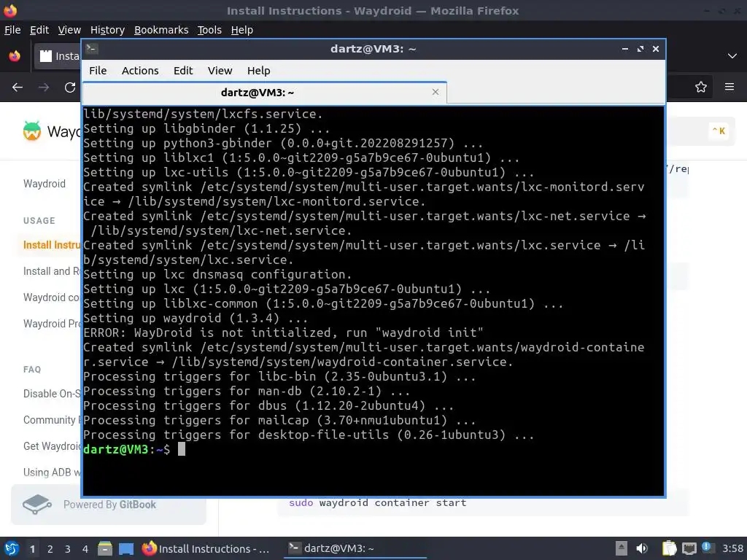Viewport: 747px width, 560px height.
Task: Open Waydroid command sidebar link
Action: tap(52, 297)
